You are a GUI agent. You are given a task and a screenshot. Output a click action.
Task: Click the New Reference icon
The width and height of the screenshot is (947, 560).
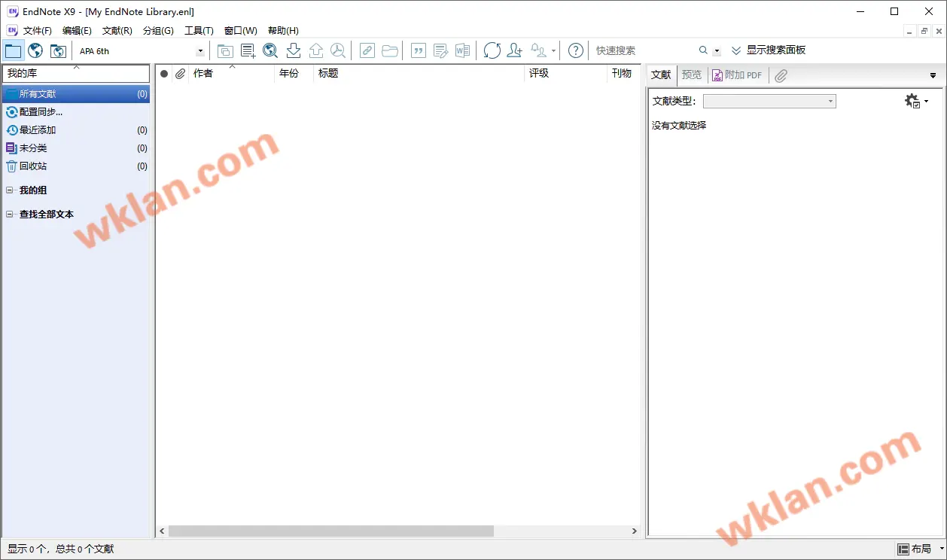pos(248,50)
